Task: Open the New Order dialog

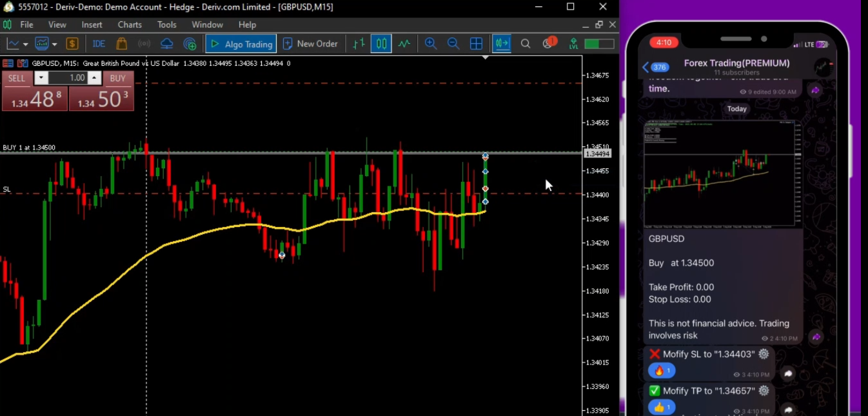Action: coord(310,44)
